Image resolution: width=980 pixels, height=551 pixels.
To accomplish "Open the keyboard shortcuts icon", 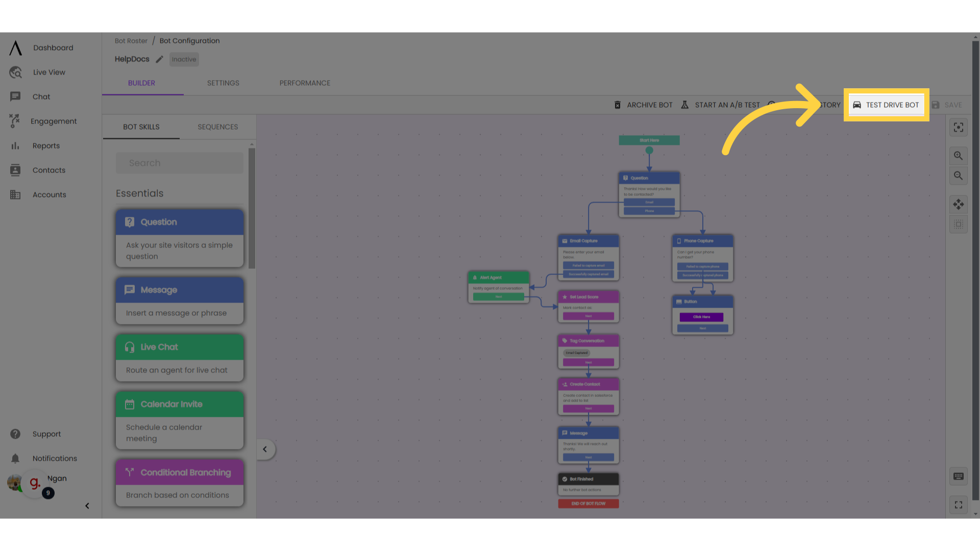I will [x=959, y=476].
